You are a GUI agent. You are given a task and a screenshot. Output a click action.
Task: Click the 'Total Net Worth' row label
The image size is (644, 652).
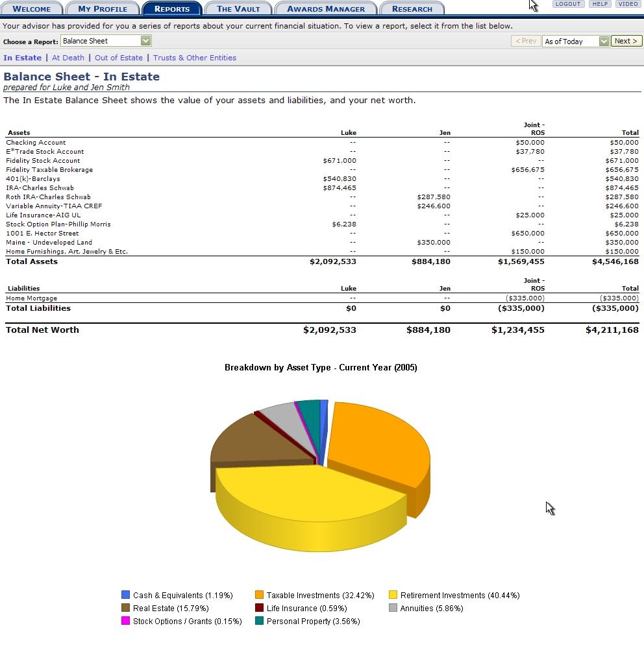pos(42,330)
